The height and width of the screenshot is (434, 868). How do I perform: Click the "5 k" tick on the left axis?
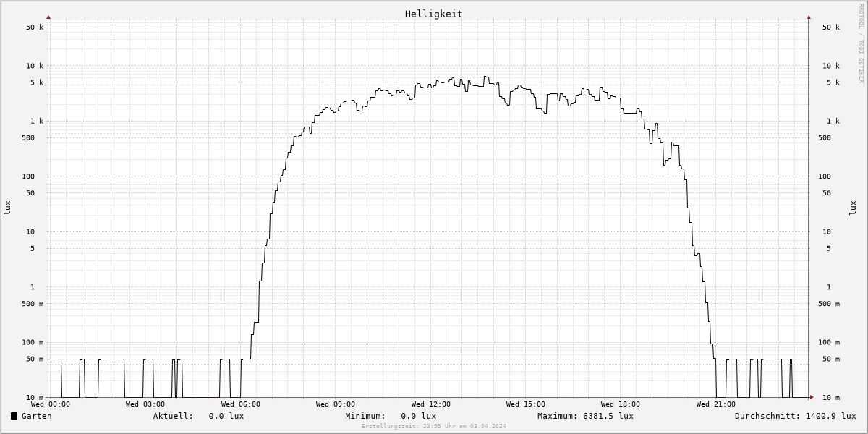coord(37,82)
